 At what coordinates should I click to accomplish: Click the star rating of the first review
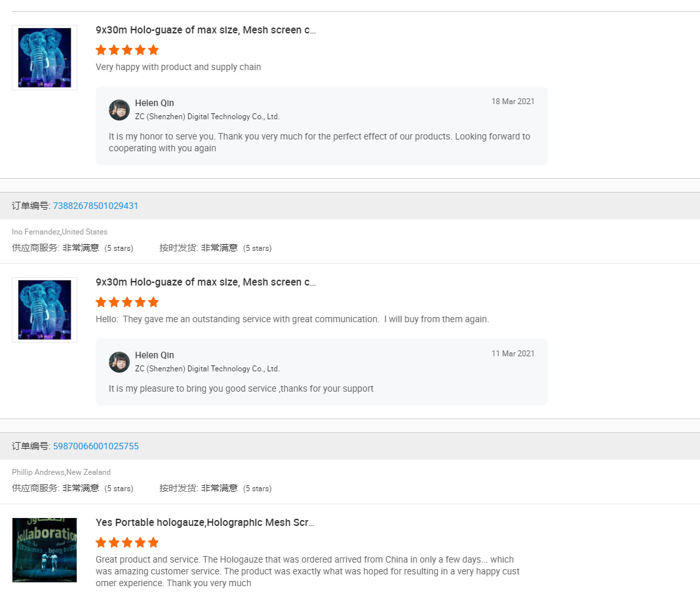127,50
